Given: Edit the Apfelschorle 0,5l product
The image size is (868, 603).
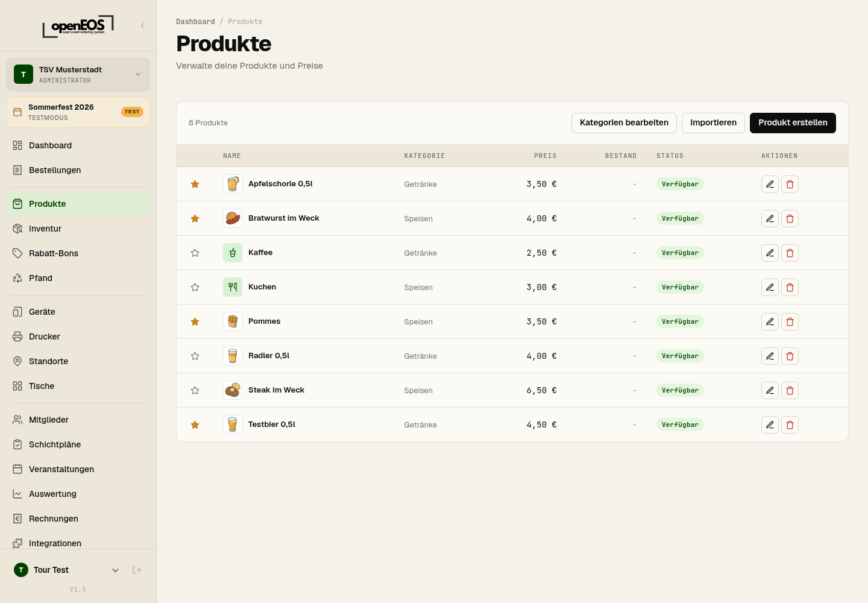Looking at the screenshot, I should (x=770, y=184).
